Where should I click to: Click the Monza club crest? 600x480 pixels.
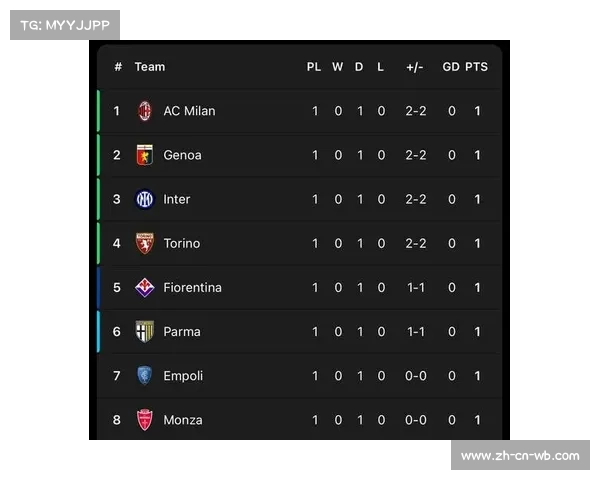145,420
